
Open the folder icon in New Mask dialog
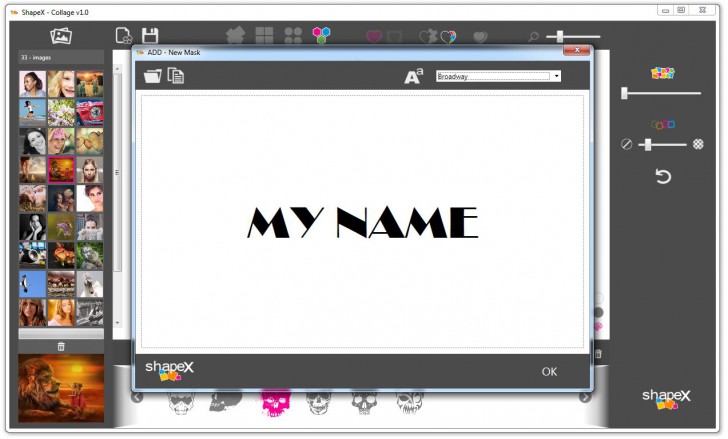[x=152, y=76]
